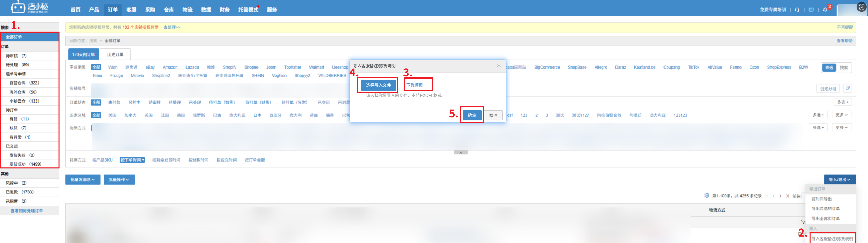The image size is (868, 243).
Task: Click the 店小秘 logo
Action: pyautogui.click(x=30, y=7)
